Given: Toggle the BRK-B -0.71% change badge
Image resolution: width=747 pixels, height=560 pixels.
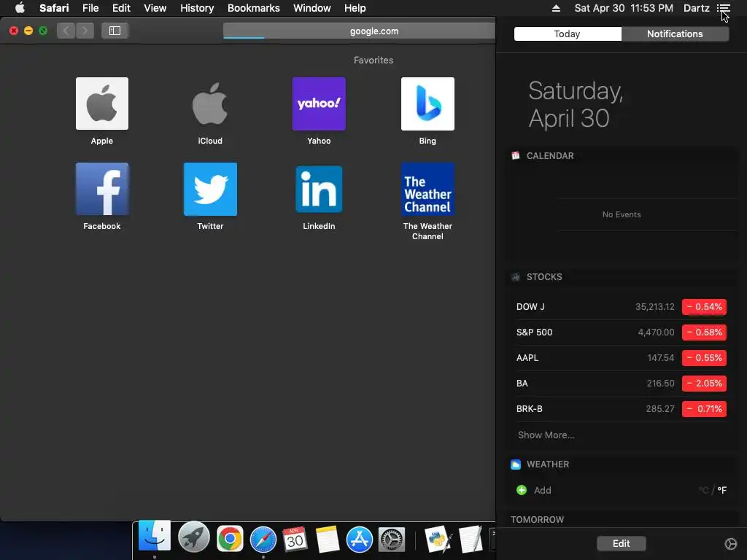Looking at the screenshot, I should tap(704, 408).
